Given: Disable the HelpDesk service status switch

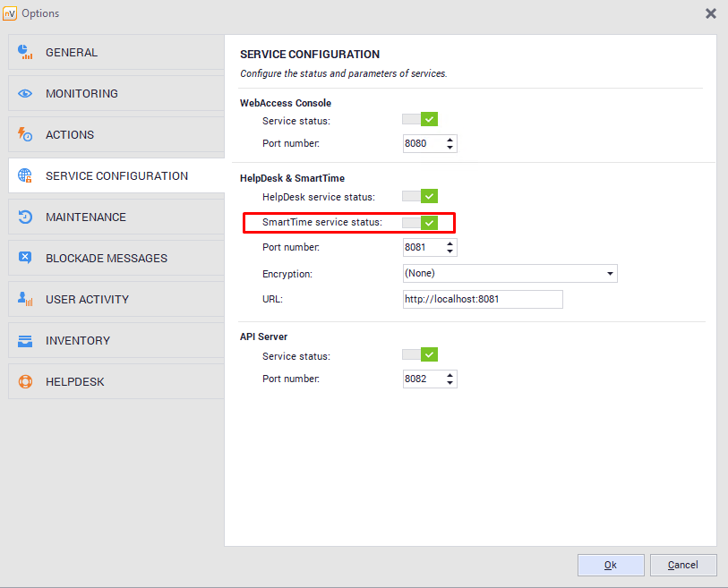Looking at the screenshot, I should pos(419,196).
